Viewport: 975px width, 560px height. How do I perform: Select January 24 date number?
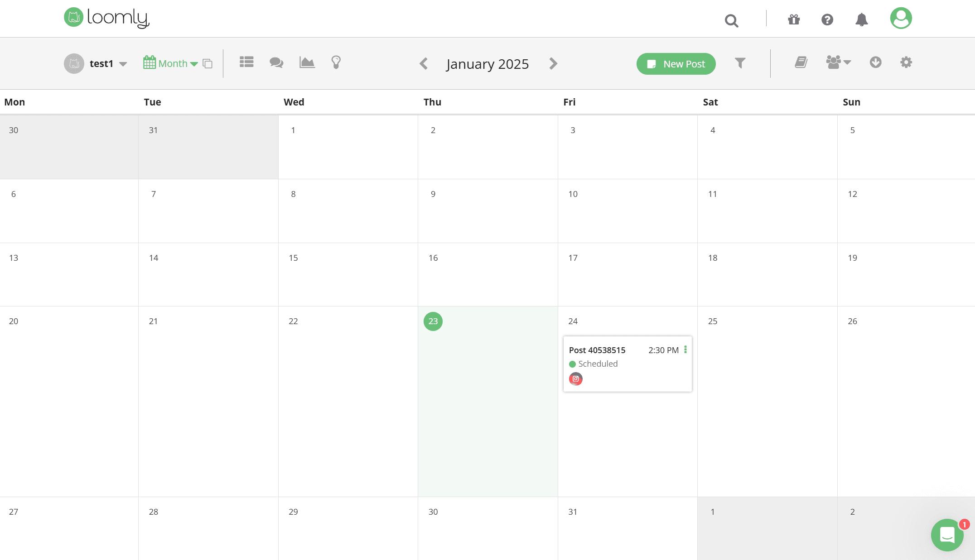click(x=573, y=321)
